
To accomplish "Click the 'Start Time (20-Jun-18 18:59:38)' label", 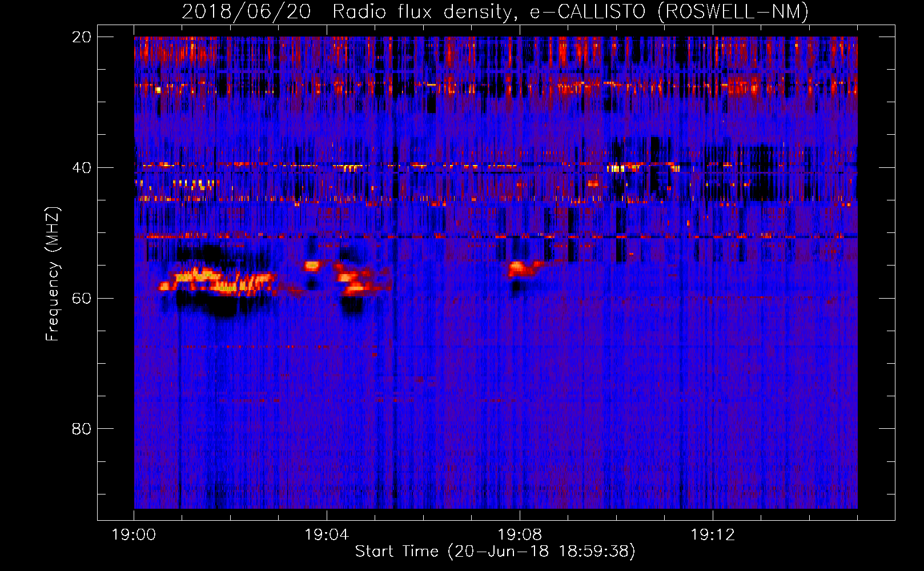I will tap(495, 552).
